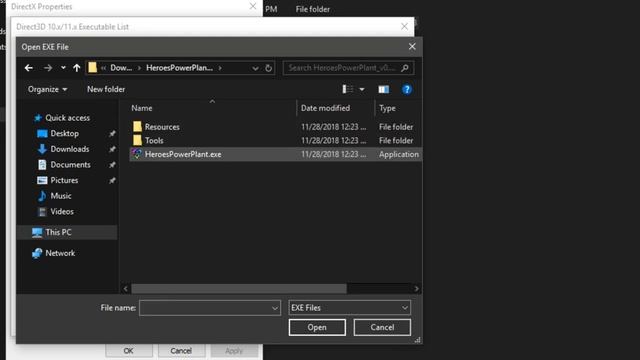Click the magnifier search icon
Viewport: 640px width, 360px height.
[x=405, y=68]
